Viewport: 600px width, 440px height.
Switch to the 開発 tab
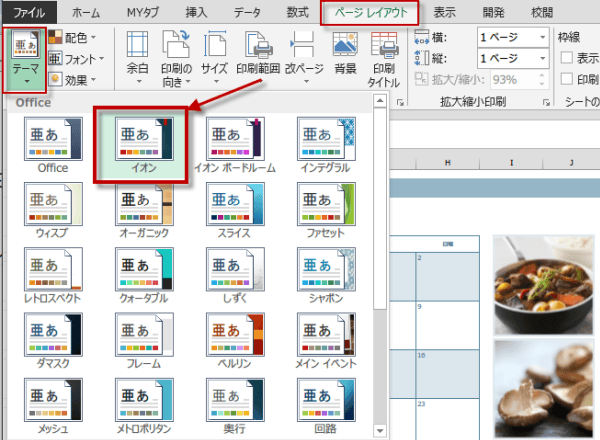(x=493, y=13)
